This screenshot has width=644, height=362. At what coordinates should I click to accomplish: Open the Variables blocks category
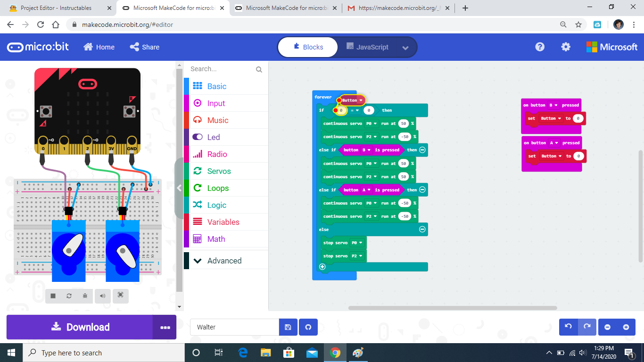coord(226,222)
